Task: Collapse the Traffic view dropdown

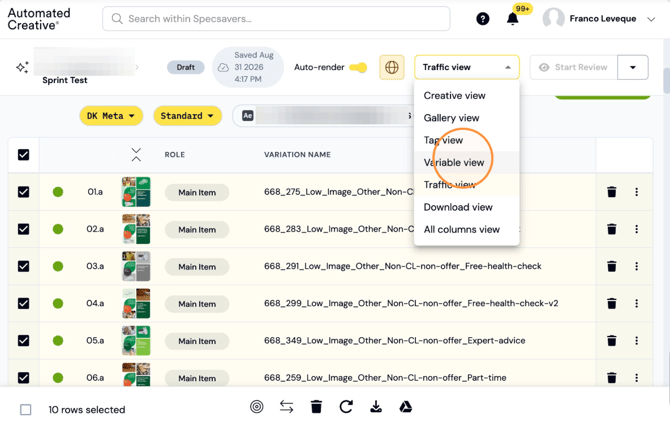Action: pyautogui.click(x=467, y=67)
